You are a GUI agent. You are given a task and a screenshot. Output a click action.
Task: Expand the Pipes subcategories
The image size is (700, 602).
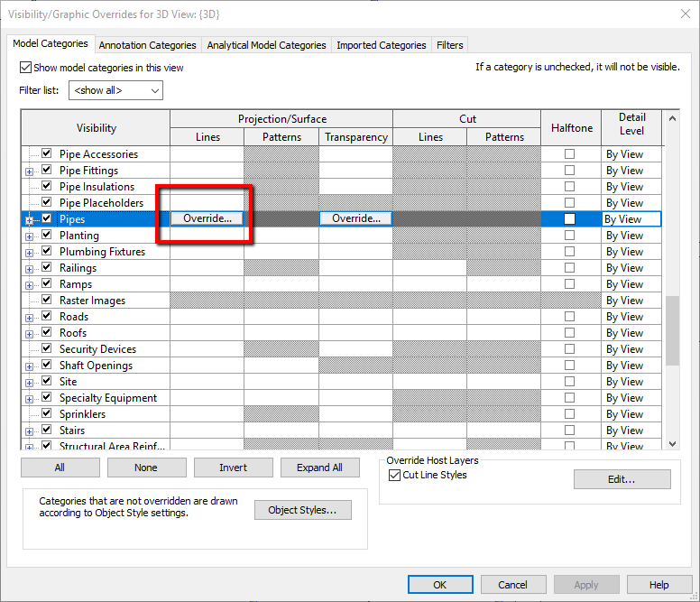pyautogui.click(x=30, y=220)
